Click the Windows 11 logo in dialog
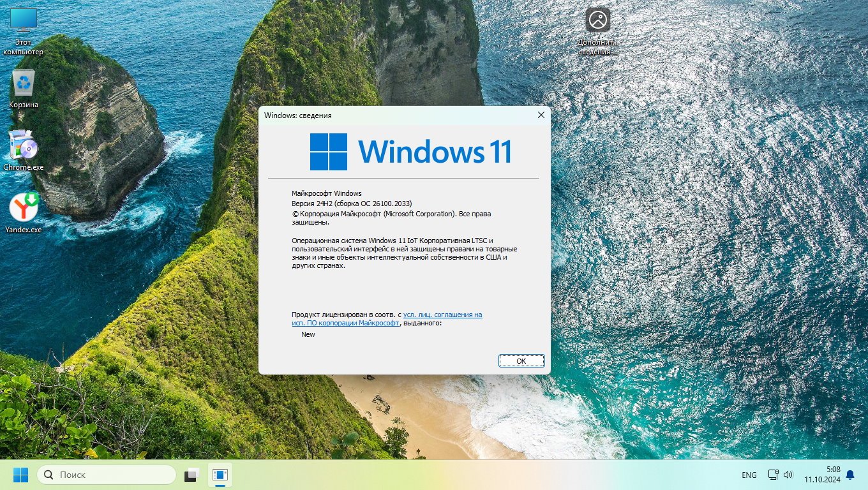Image resolution: width=868 pixels, height=490 pixels. (x=329, y=152)
